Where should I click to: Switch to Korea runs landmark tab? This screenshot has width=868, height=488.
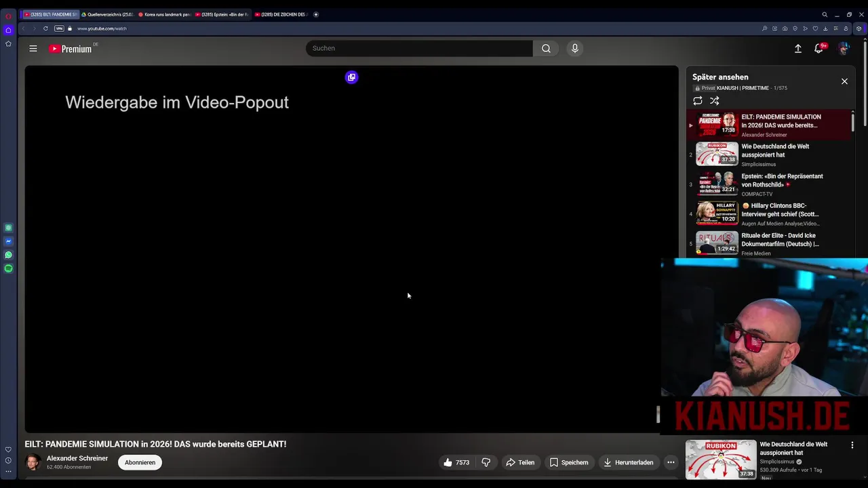coord(165,14)
